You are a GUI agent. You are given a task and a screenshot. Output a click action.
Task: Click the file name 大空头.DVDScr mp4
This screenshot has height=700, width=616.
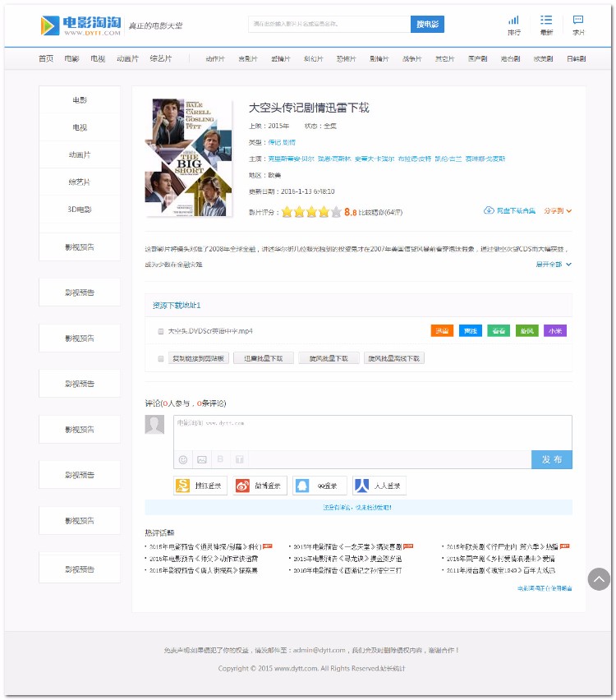tap(210, 331)
